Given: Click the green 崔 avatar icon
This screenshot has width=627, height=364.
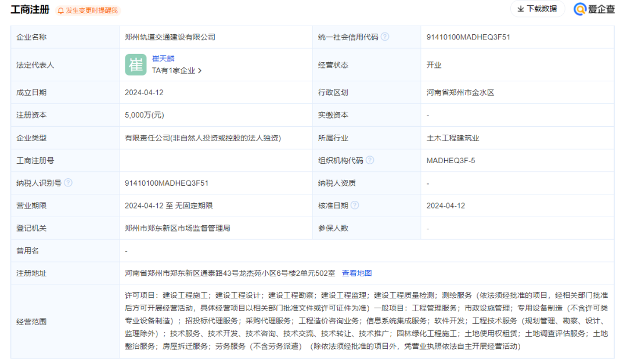Looking at the screenshot, I should click(x=136, y=64).
